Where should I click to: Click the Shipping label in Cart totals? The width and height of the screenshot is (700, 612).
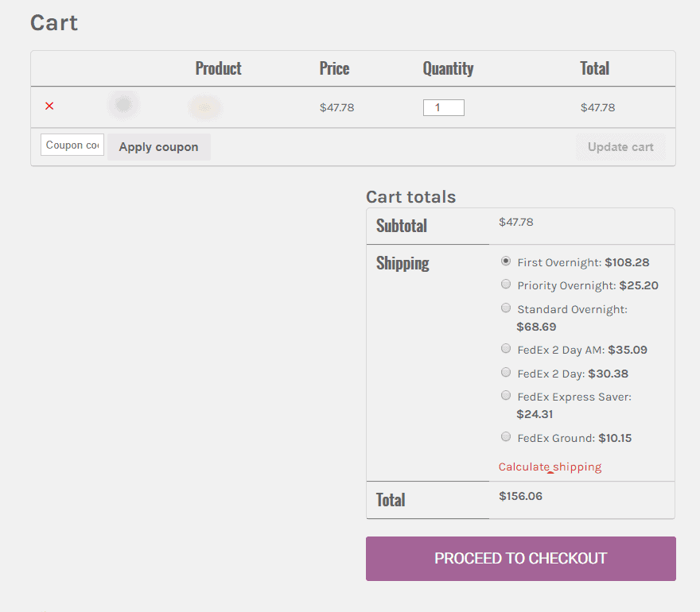pos(402,264)
